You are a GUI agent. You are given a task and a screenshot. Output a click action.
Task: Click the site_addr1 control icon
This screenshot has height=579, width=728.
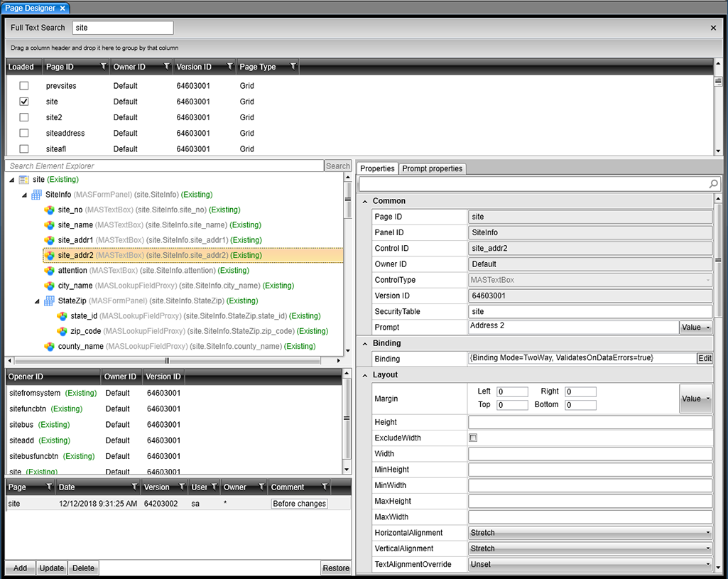(49, 241)
